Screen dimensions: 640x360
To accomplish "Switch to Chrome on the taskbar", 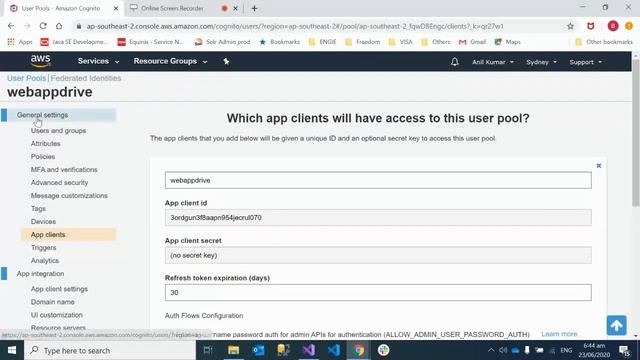I will coord(359,350).
